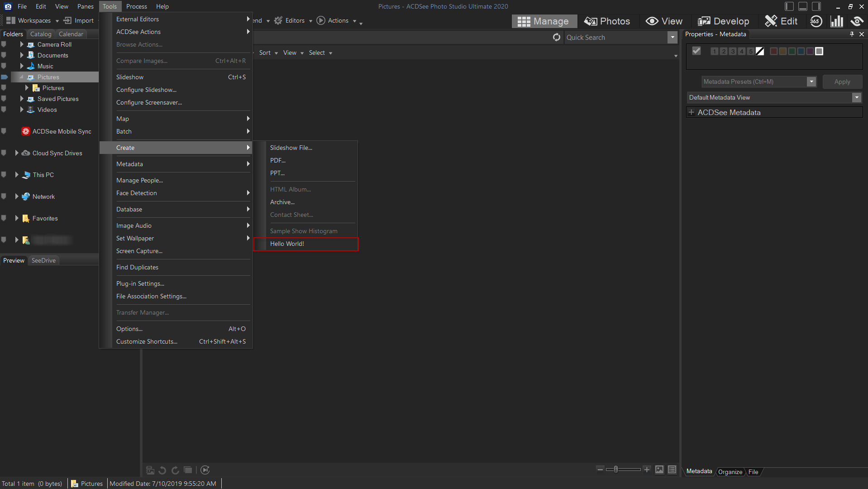Switch to View mode eye icon
Image resolution: width=868 pixels, height=489 pixels.
[x=652, y=21]
